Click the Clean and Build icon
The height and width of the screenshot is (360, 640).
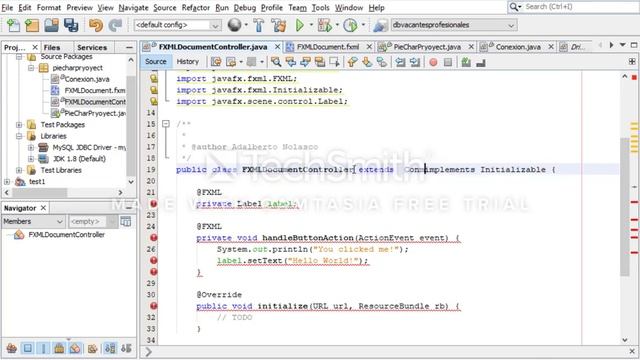click(x=279, y=25)
